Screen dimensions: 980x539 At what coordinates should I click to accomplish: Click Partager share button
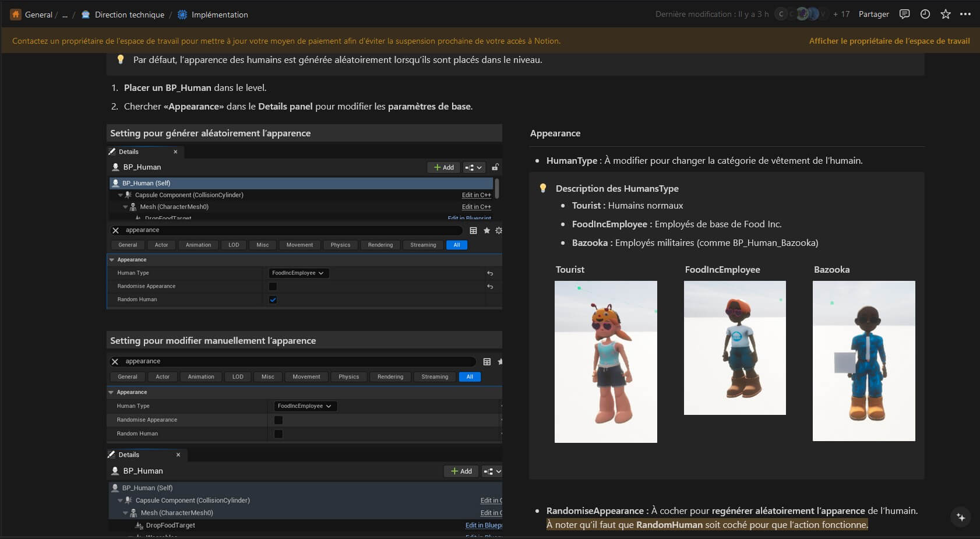(873, 15)
